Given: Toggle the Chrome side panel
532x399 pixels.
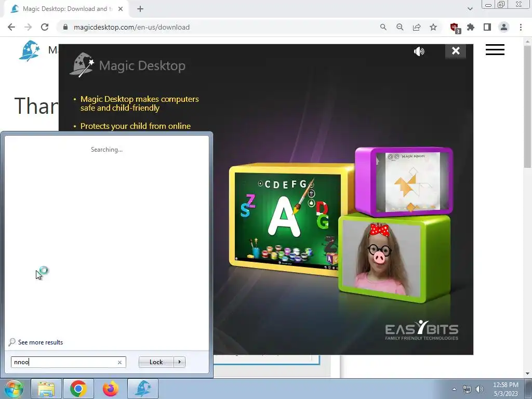Looking at the screenshot, I should [x=487, y=27].
